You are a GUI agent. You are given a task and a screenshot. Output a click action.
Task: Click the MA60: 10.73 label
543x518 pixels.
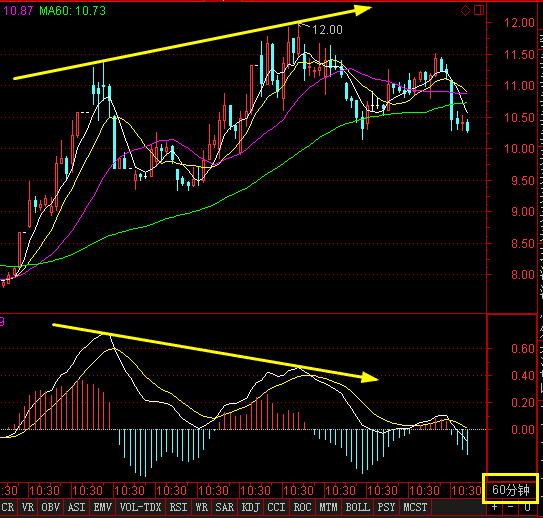click(72, 11)
